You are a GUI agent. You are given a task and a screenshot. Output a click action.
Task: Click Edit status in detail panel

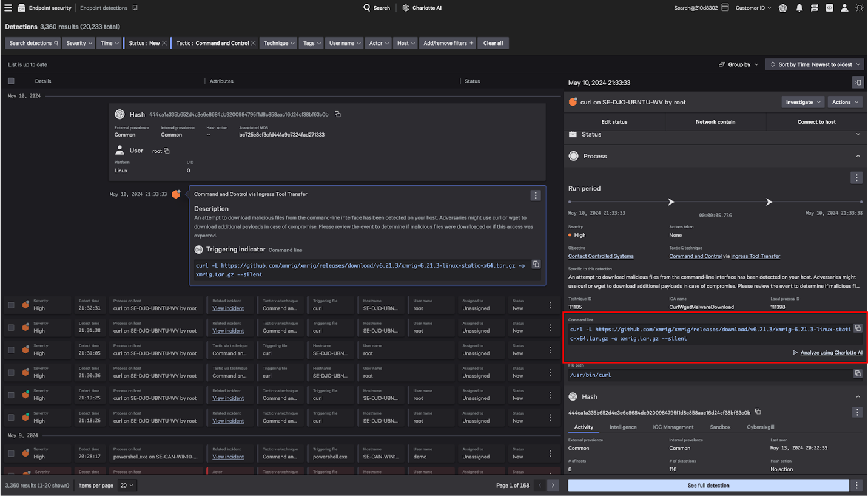[614, 121]
